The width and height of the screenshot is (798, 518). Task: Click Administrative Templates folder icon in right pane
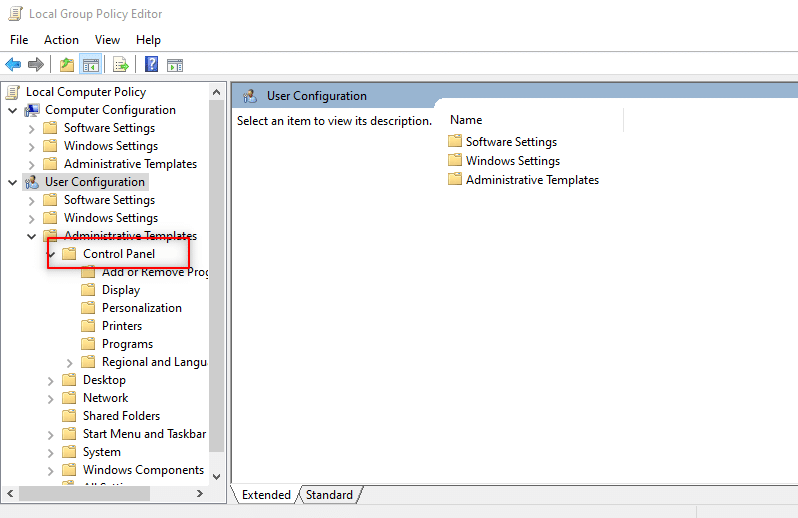[455, 180]
